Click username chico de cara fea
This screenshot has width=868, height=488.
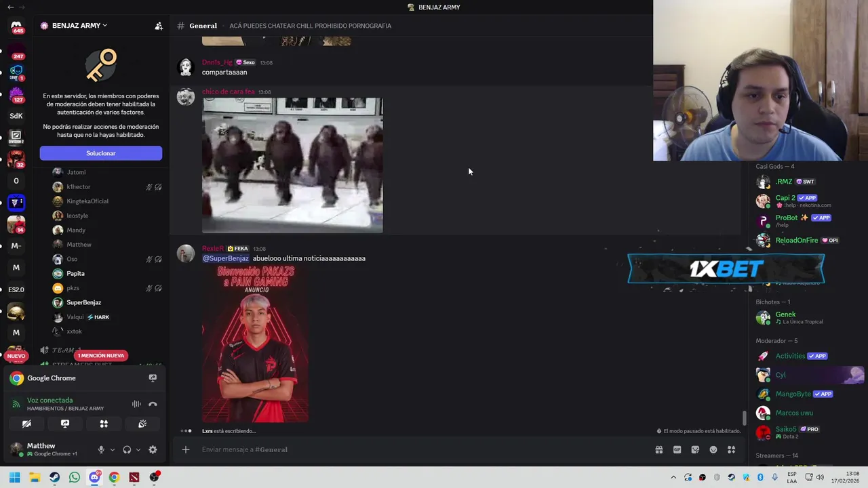click(229, 92)
